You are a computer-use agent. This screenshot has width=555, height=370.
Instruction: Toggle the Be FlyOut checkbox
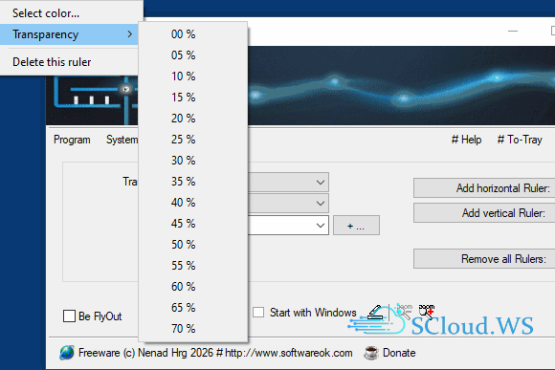click(69, 316)
